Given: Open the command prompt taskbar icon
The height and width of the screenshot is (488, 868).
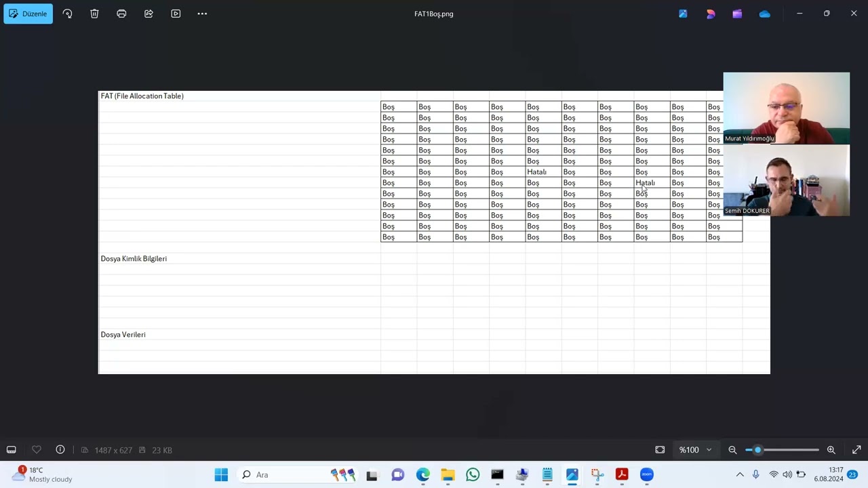Looking at the screenshot, I should pyautogui.click(x=497, y=474).
